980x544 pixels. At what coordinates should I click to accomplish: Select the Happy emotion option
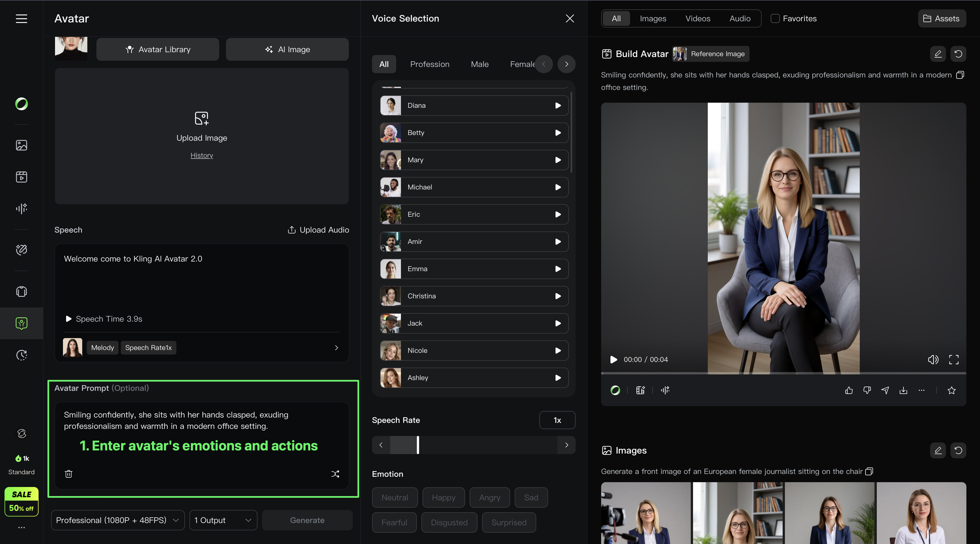(443, 497)
